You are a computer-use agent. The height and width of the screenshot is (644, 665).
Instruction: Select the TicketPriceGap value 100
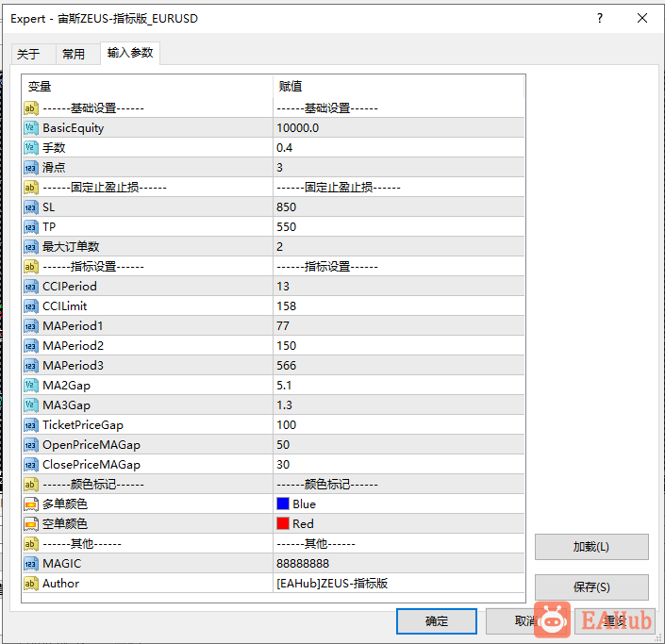click(x=286, y=425)
